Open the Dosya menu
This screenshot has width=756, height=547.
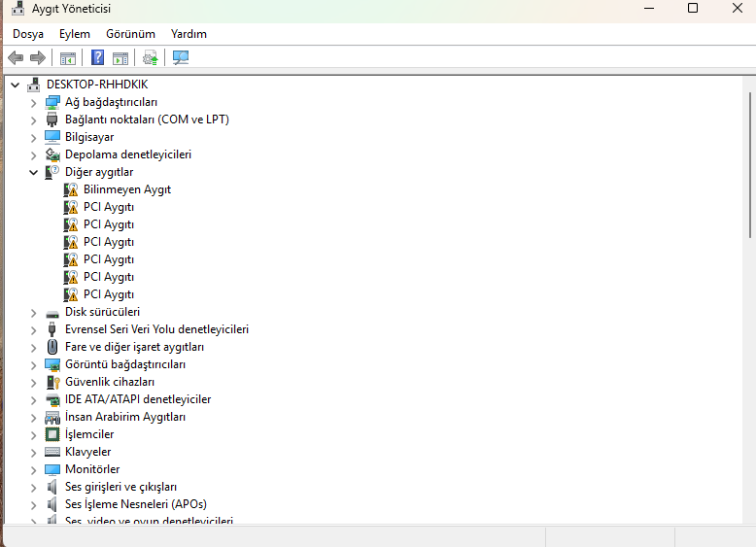28,34
